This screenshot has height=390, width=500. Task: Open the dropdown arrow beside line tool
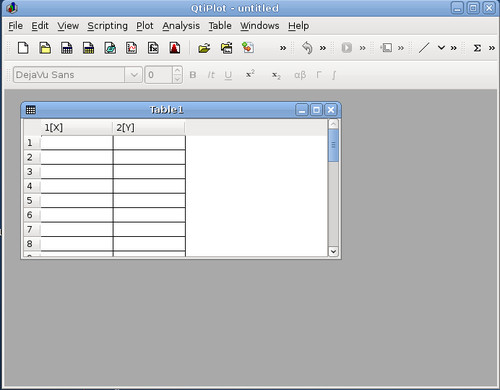pyautogui.click(x=441, y=48)
